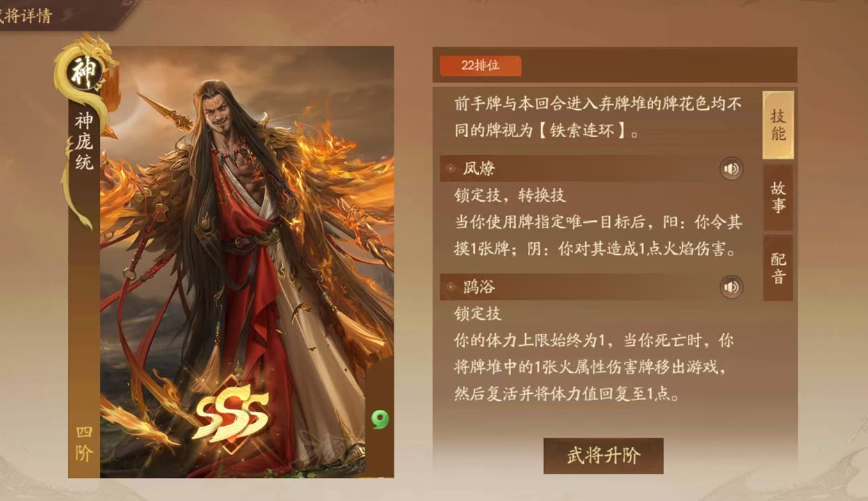This screenshot has height=501, width=868.
Task: Select the 凤燎 skill header
Action: coord(593,168)
